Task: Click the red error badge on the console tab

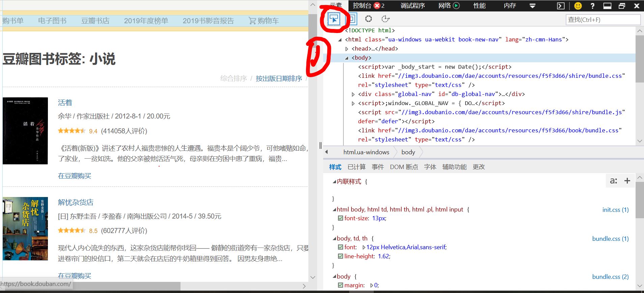Action: point(377,5)
